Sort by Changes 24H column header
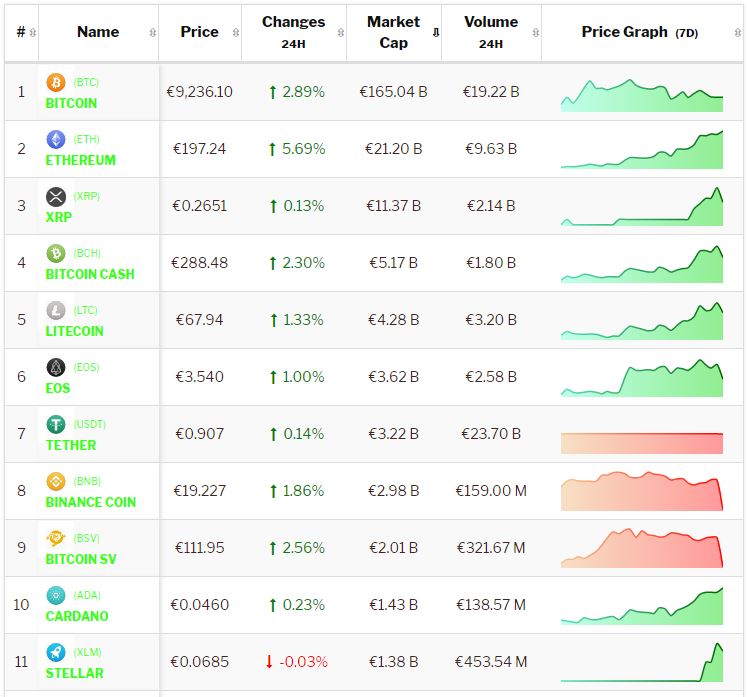 click(293, 32)
